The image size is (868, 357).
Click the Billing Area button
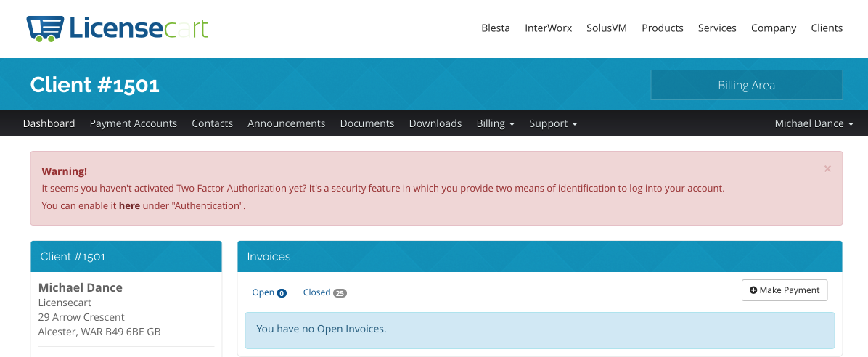pyautogui.click(x=746, y=85)
